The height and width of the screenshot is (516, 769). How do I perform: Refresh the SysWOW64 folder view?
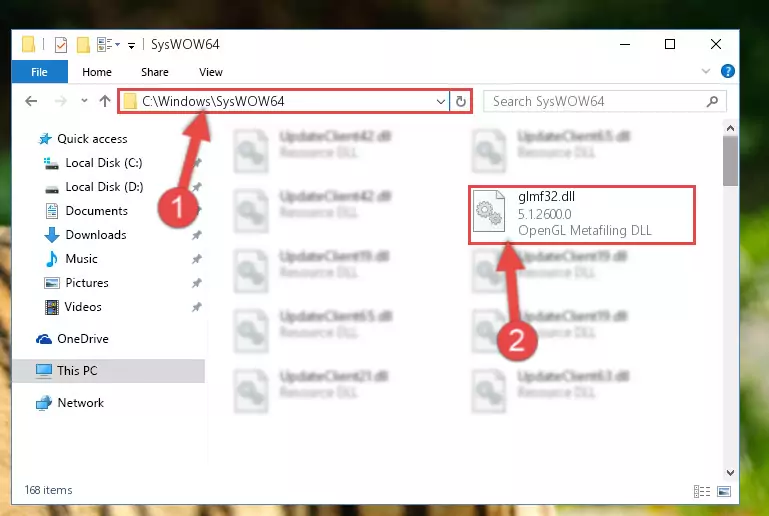pos(461,102)
